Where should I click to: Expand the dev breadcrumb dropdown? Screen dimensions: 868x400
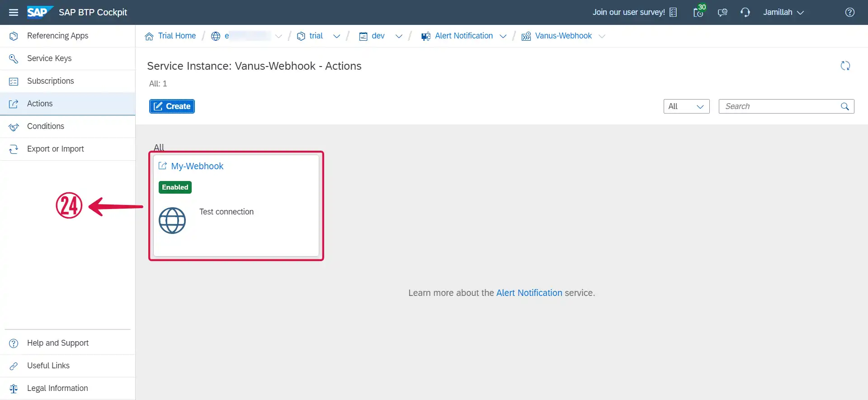pos(399,36)
